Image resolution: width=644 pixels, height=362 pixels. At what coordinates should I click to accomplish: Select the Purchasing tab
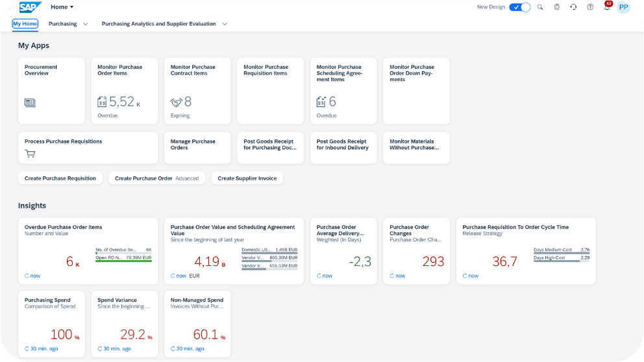(63, 24)
